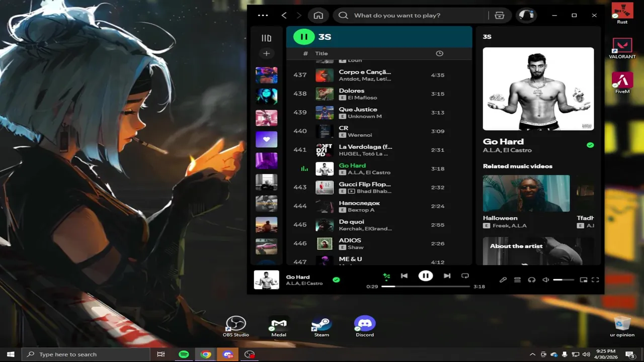The height and width of the screenshot is (362, 644).
Task: Toggle smart shuffle
Action: pyautogui.click(x=386, y=276)
